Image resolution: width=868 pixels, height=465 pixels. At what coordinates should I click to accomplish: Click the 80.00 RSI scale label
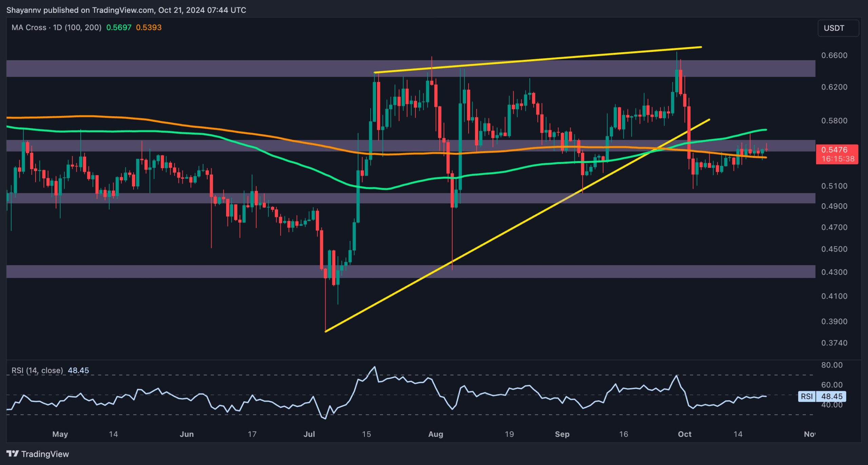831,365
